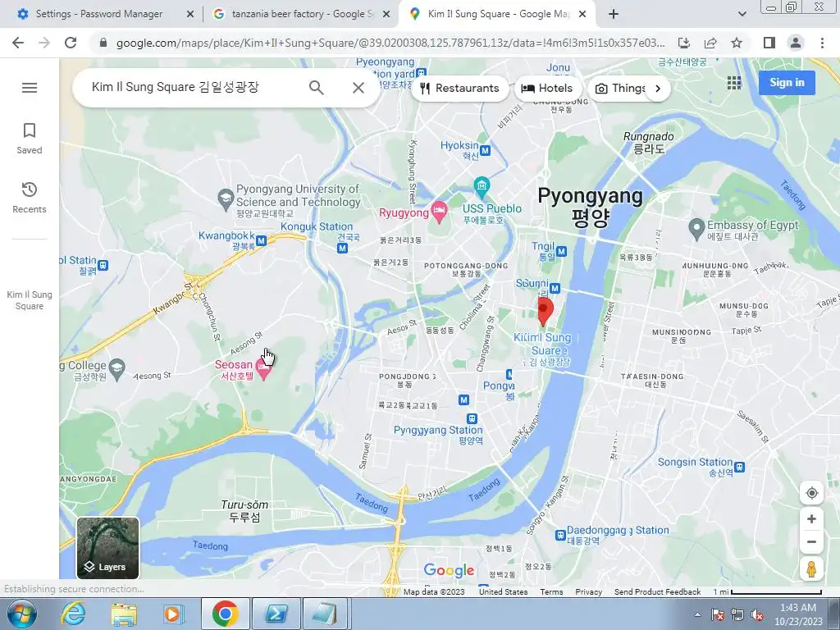Zoom in with the plus button
This screenshot has width=840, height=630.
(x=811, y=518)
